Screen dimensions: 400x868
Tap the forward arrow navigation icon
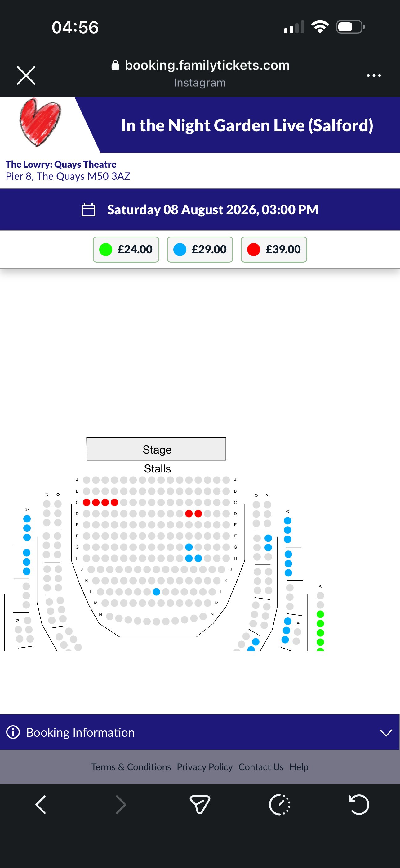[121, 805]
